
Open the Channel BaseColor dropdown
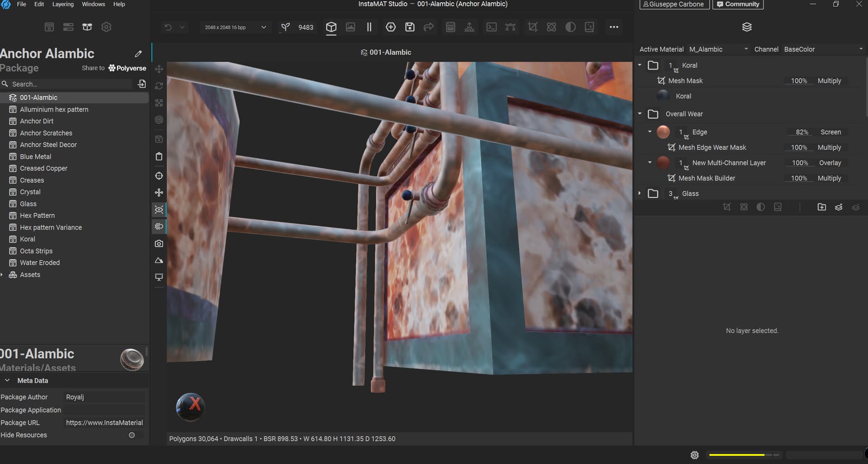click(823, 49)
